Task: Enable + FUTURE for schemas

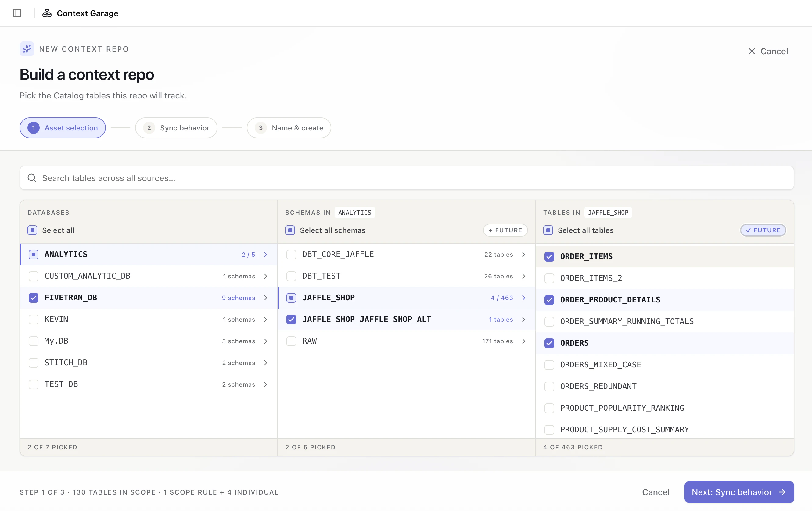Action: 505,230
